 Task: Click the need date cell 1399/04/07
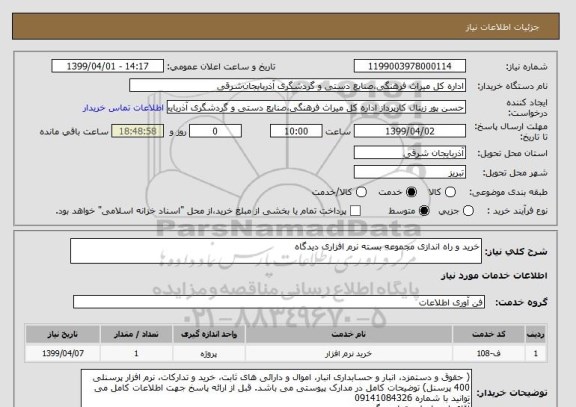63,354
